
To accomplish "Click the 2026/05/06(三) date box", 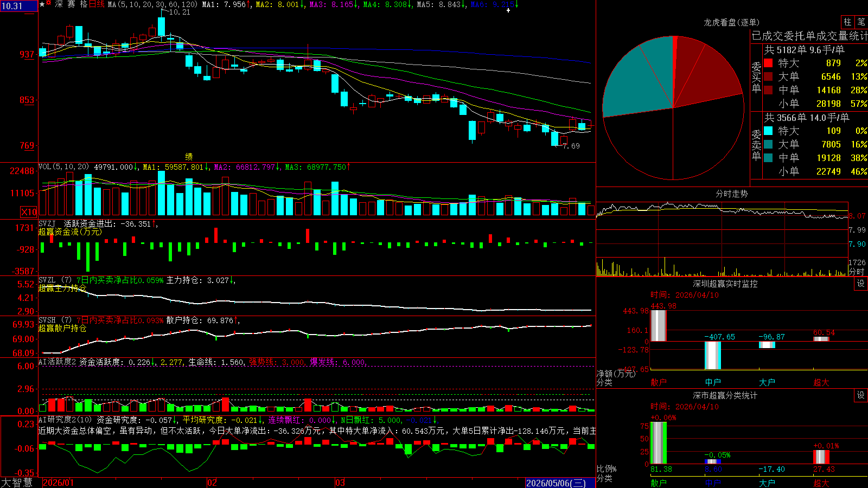I will tap(560, 483).
